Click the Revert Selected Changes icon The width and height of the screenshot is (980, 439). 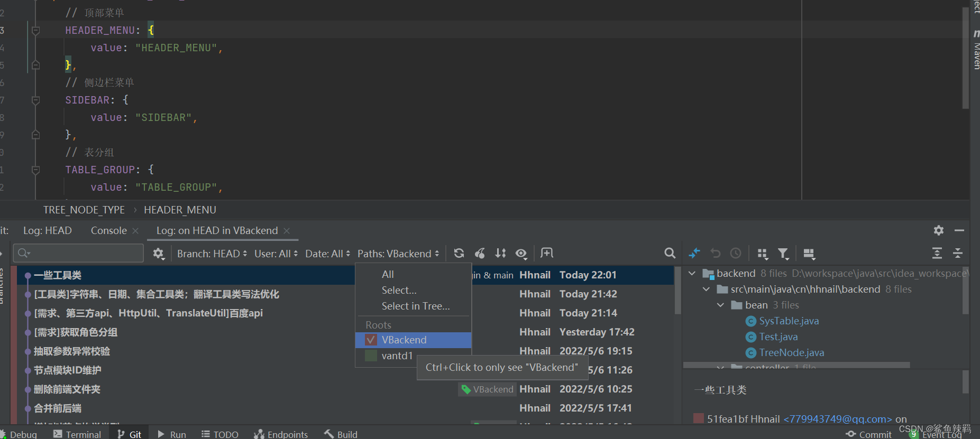click(x=716, y=253)
